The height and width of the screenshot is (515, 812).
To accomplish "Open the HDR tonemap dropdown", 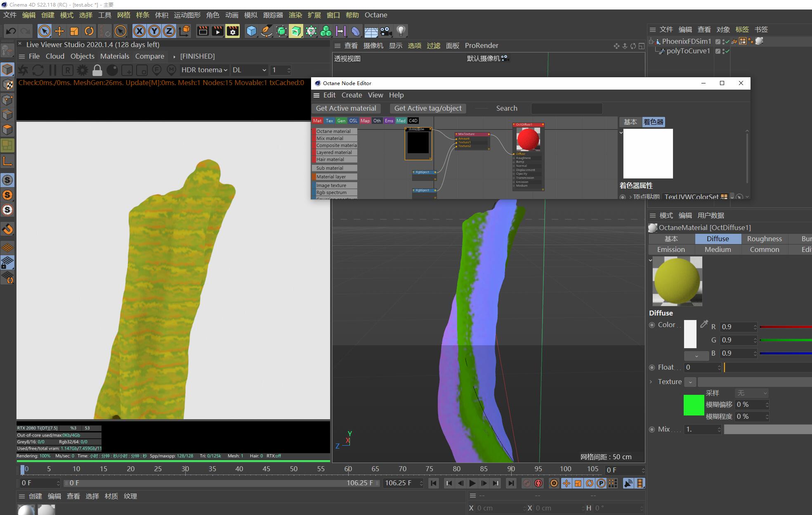I will [204, 70].
